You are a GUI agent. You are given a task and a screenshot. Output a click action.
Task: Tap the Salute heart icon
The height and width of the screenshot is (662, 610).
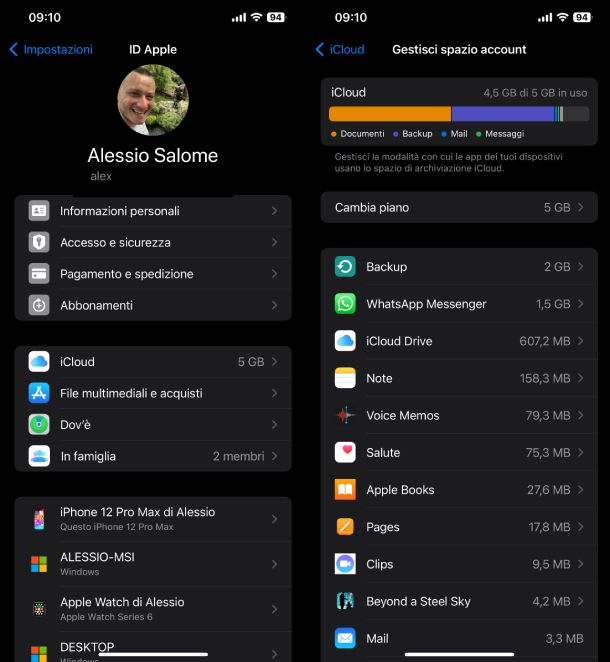345,453
